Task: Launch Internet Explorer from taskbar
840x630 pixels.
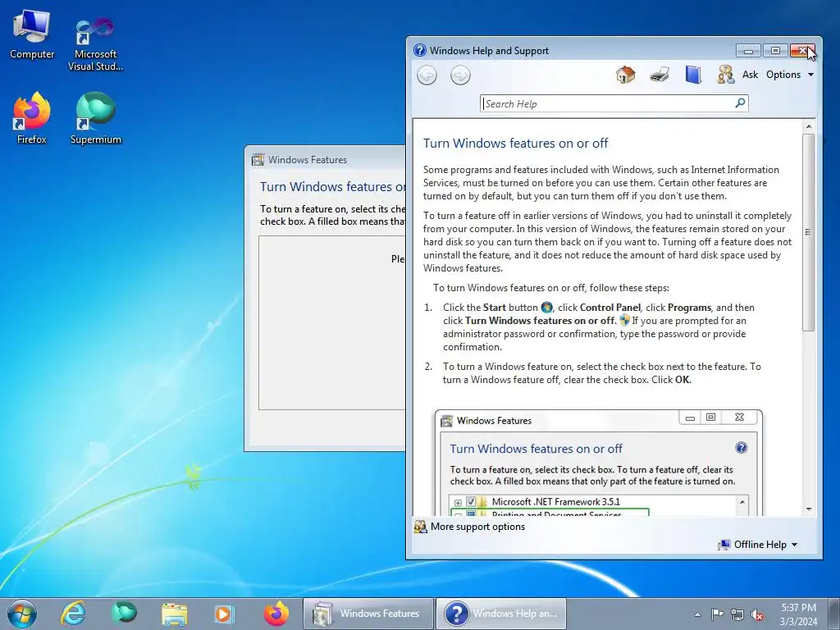Action: [x=73, y=614]
